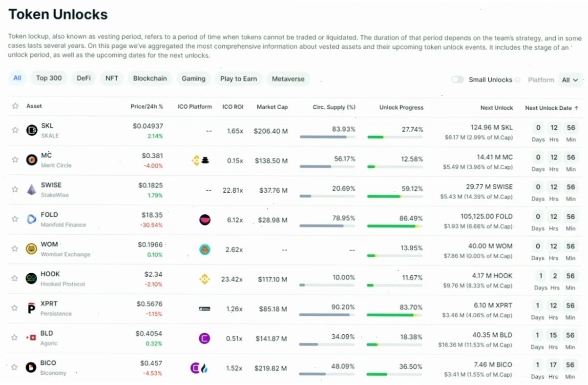Sort by the Market Cap column header
The image size is (588, 385).
[x=273, y=107]
